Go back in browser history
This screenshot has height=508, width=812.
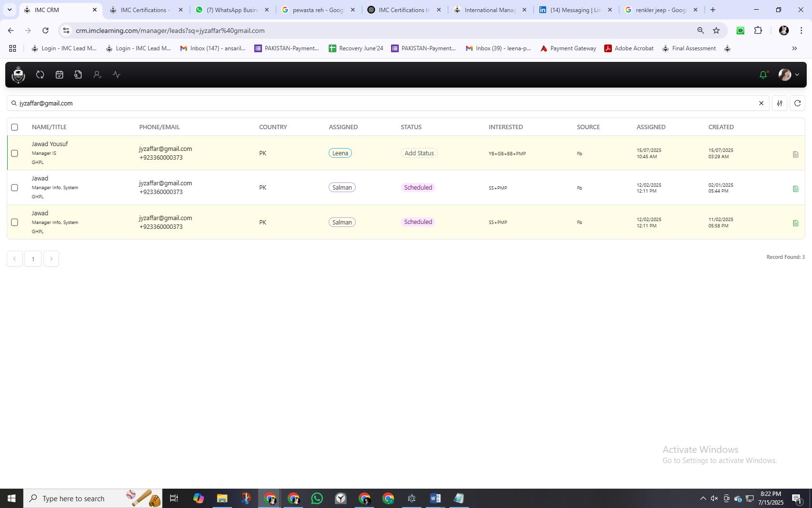click(x=11, y=30)
